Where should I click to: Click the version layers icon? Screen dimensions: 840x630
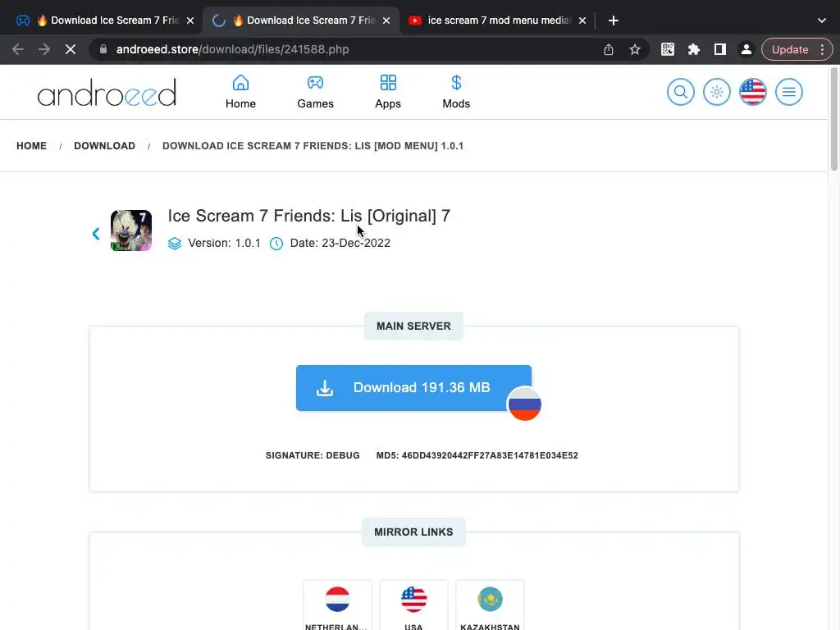coord(175,243)
